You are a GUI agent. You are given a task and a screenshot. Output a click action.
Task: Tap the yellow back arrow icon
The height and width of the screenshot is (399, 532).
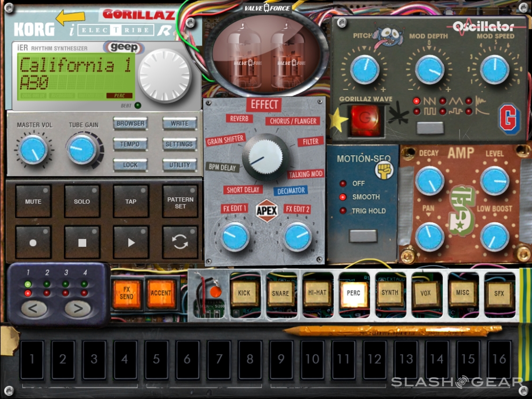click(70, 18)
